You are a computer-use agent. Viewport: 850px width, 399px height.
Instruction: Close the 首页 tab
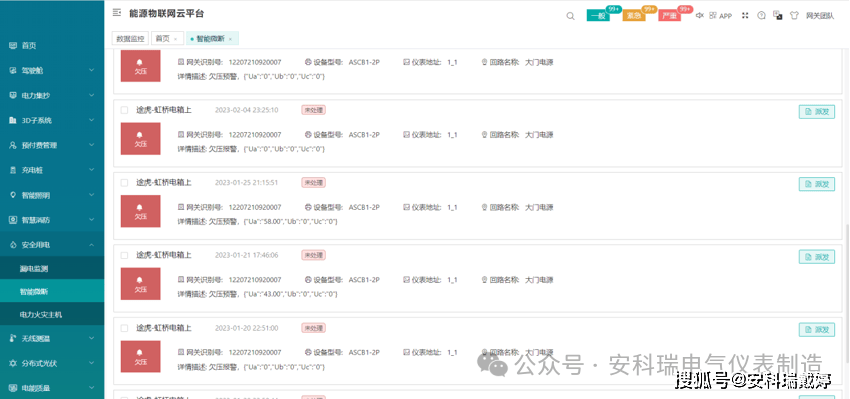[176, 39]
